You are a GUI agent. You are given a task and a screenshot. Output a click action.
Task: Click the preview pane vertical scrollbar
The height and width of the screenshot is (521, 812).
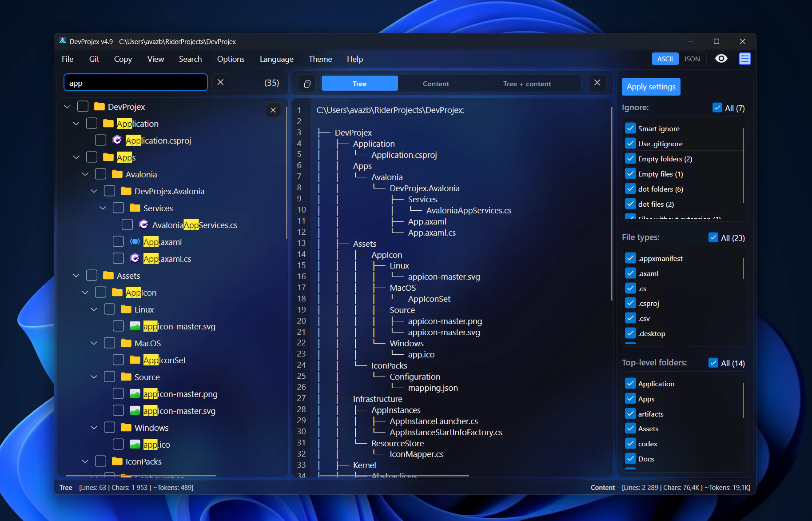(612, 204)
